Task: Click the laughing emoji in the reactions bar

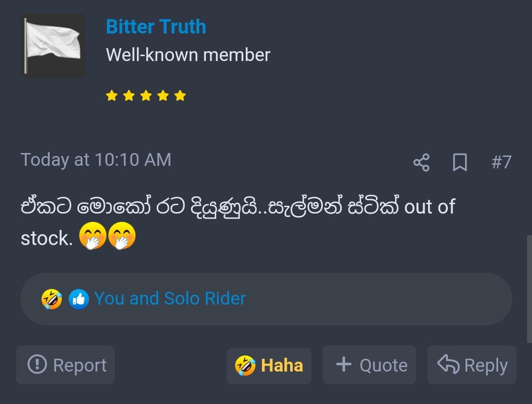Action: tap(52, 299)
